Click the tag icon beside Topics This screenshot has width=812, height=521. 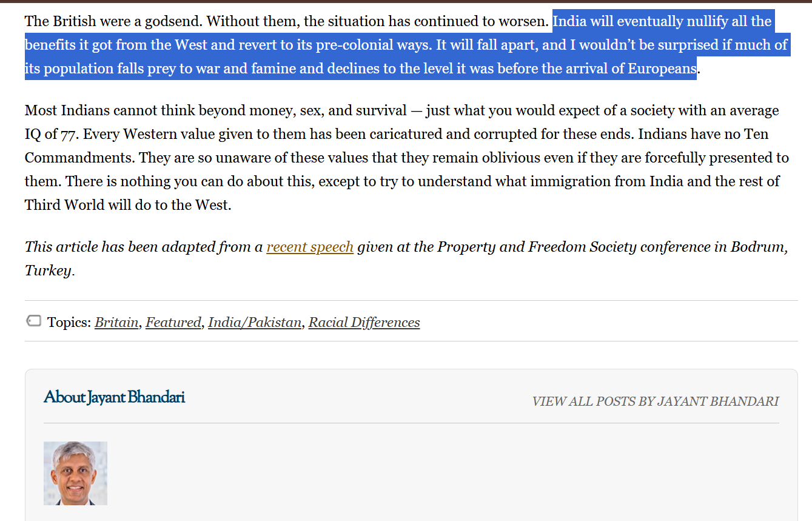pos(33,321)
